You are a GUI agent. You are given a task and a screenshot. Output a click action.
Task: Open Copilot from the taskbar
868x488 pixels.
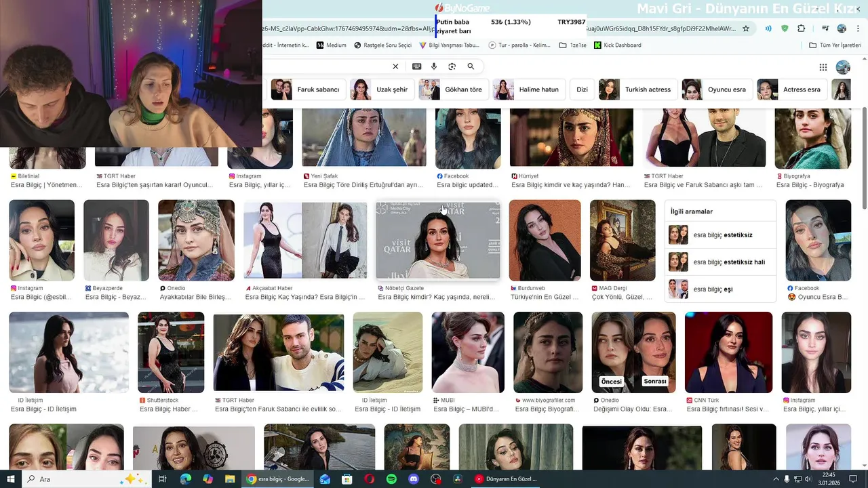(x=208, y=479)
